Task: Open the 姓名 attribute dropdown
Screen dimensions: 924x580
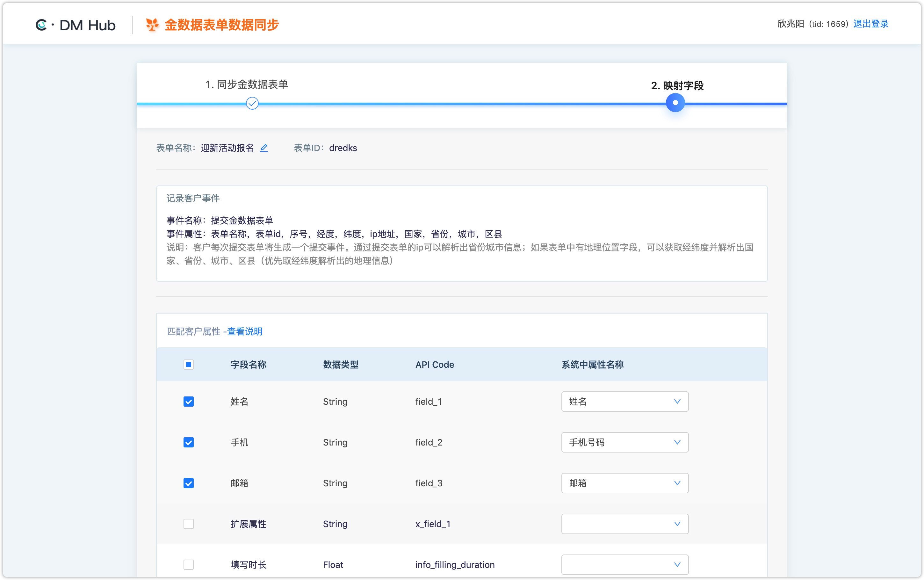Action: coord(624,402)
